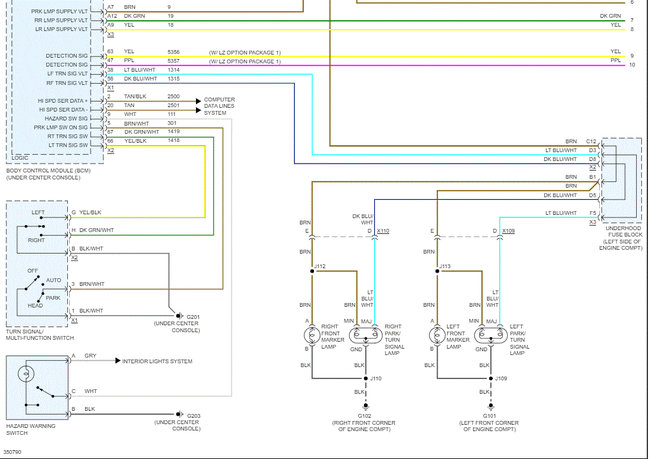The height and width of the screenshot is (459, 650).
Task: Select the right park/turn signal lamp symbol
Action: click(366, 335)
